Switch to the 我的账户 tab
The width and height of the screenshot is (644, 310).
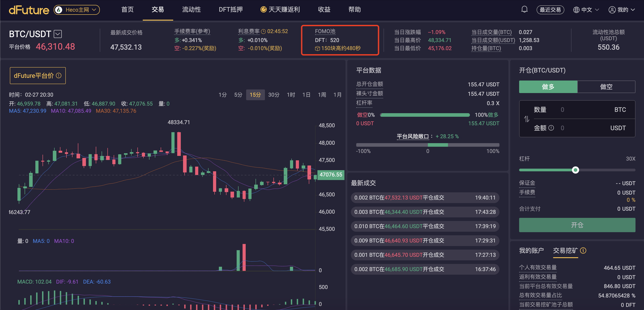click(x=531, y=250)
